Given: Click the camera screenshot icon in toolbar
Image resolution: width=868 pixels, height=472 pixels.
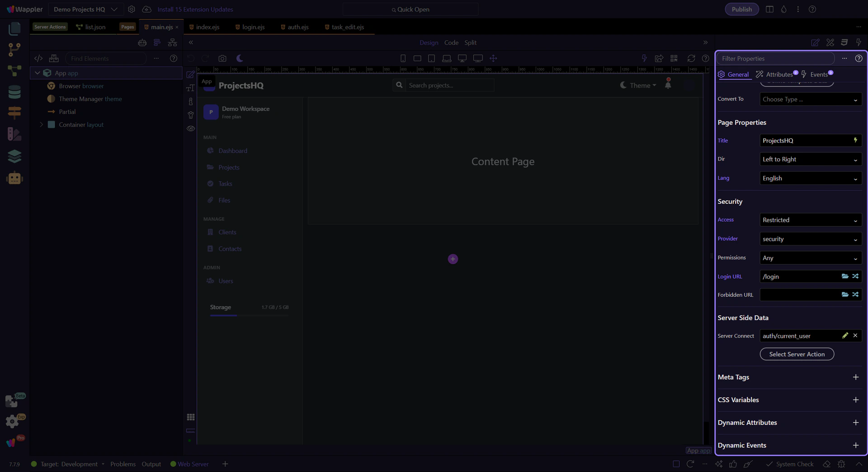Looking at the screenshot, I should (222, 58).
